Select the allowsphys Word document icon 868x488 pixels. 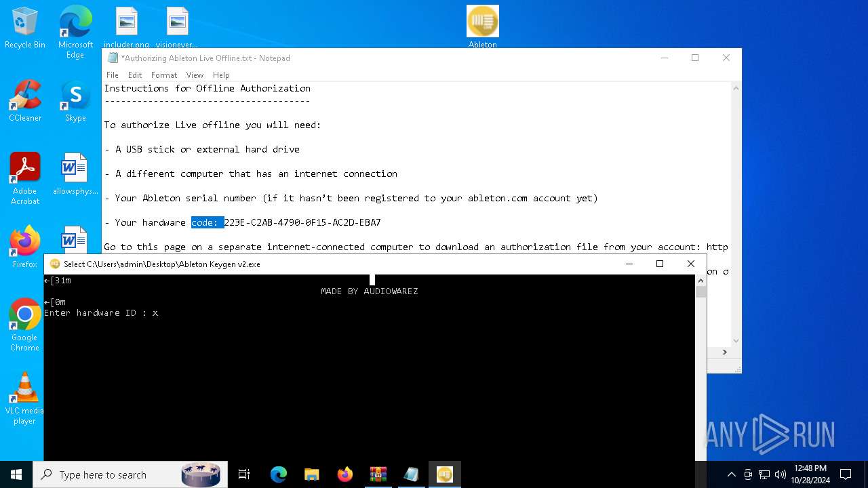point(75,174)
